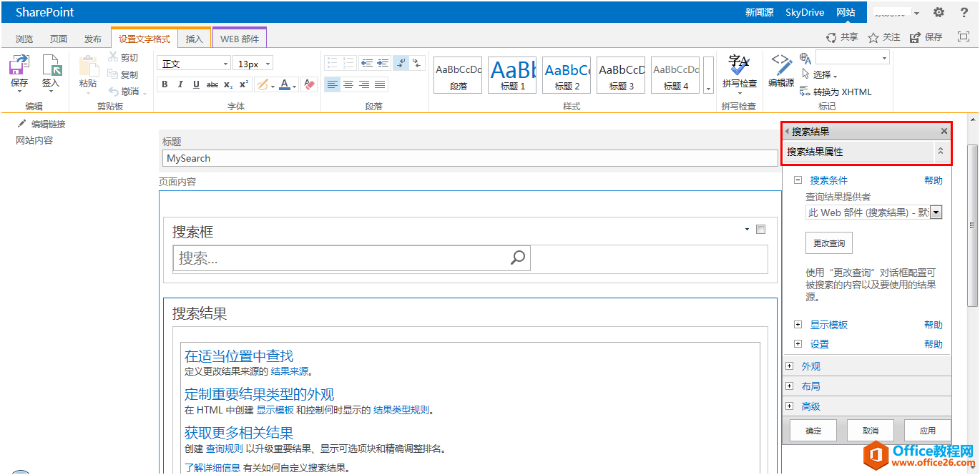Apply superscript formatting

(244, 84)
